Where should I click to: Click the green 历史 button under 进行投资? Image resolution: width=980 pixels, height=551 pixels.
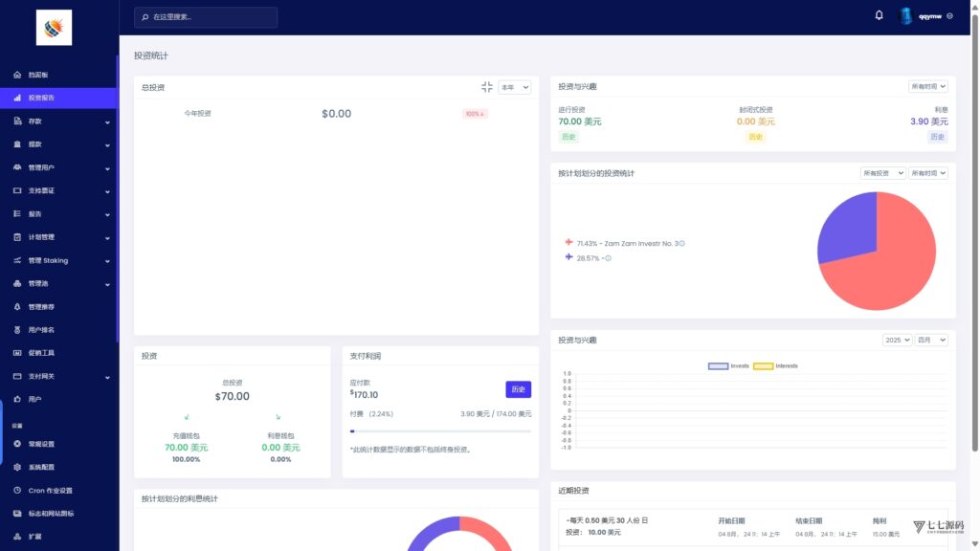[568, 137]
